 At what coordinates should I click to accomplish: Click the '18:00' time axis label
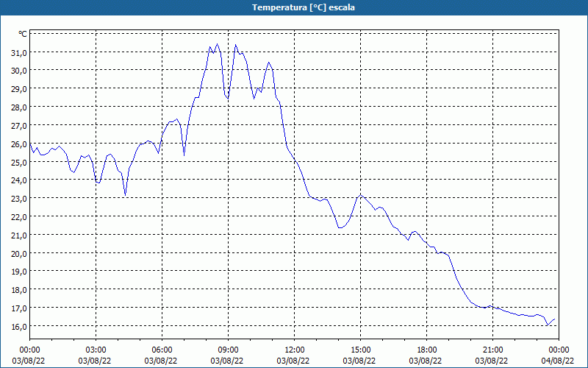click(426, 350)
